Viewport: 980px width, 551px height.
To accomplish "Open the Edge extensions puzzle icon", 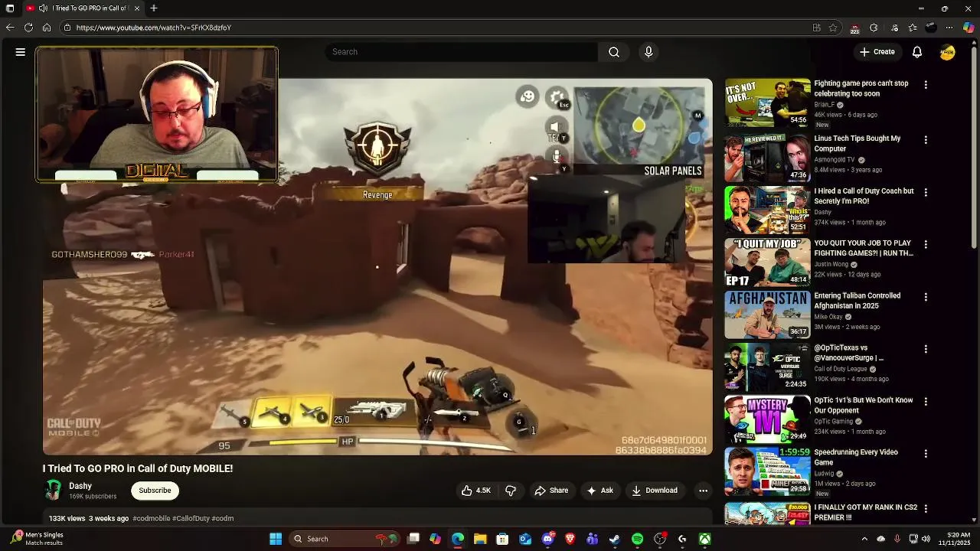I will coord(874,28).
